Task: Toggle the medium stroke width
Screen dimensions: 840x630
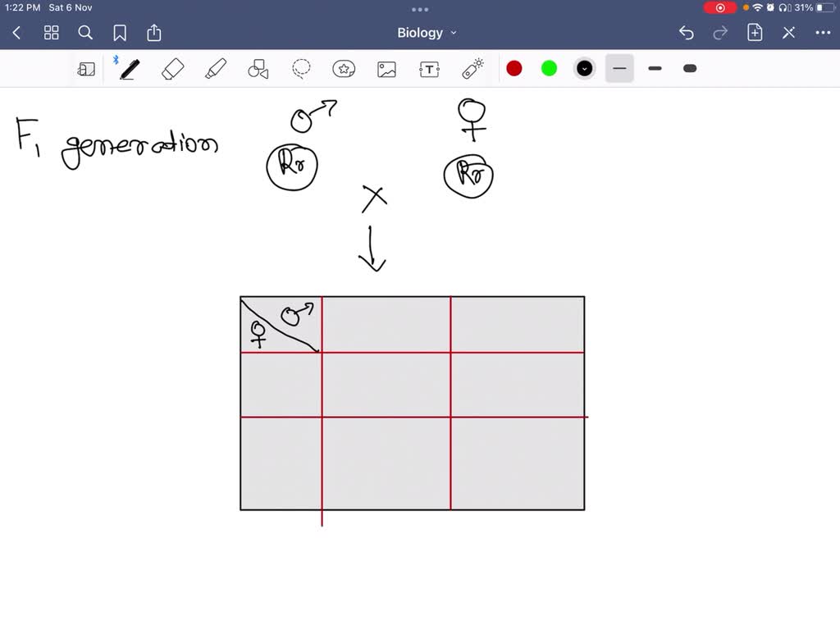Action: (655, 69)
